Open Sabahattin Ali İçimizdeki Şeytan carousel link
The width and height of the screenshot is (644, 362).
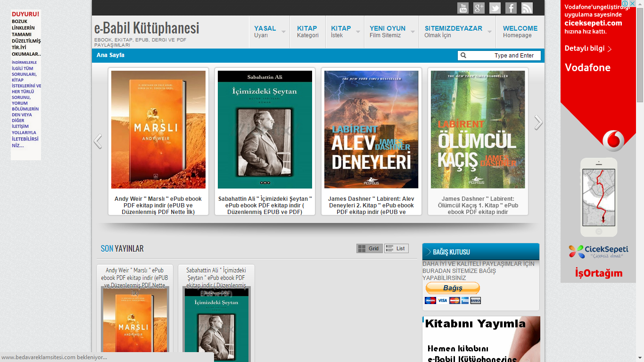(264, 206)
